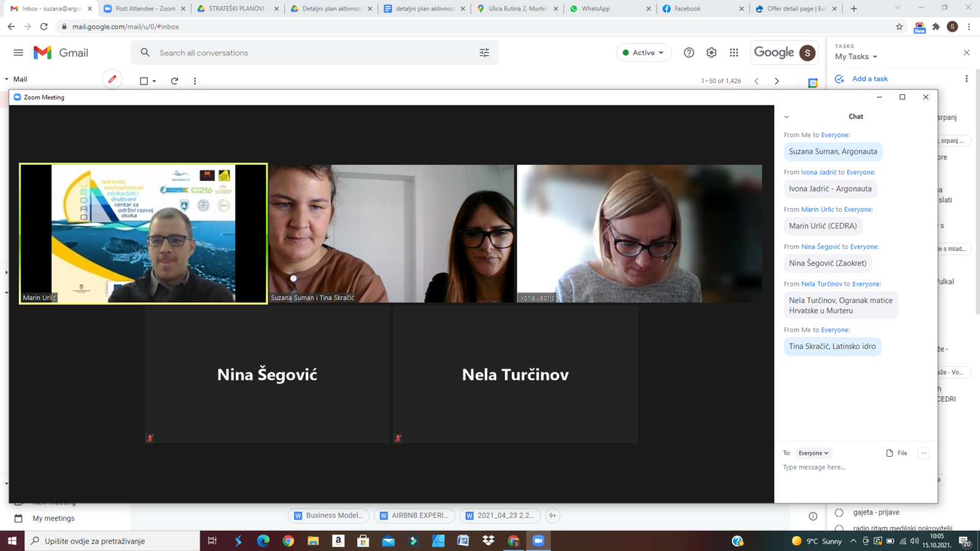This screenshot has height=551, width=980.
Task: Open the Business Model attachment chip
Action: tap(328, 515)
